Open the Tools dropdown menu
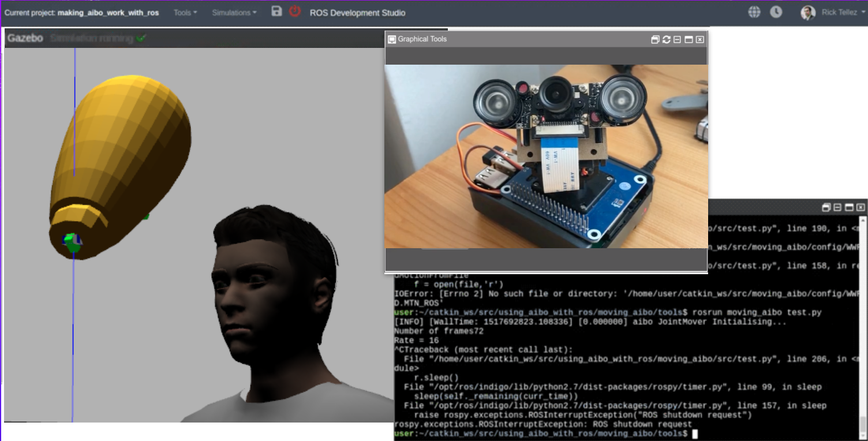 [x=185, y=13]
